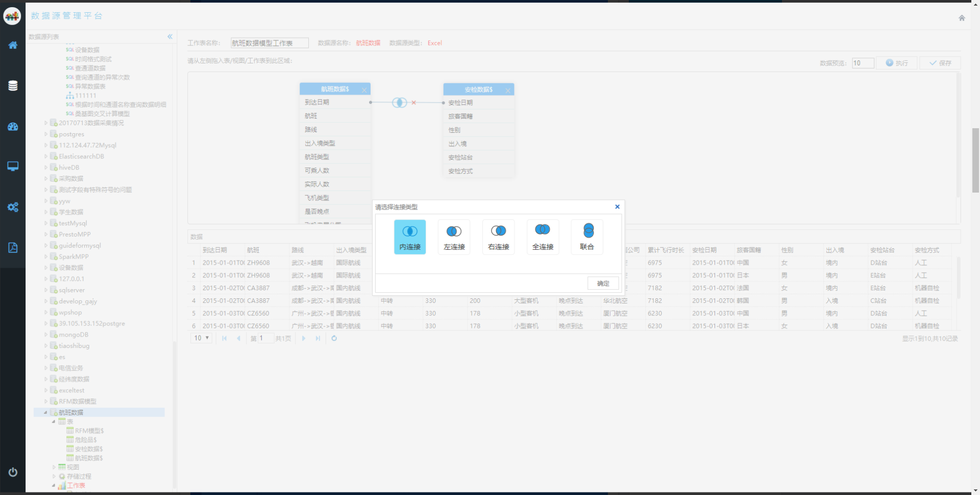Screen dimensions: 980x495
Task: Expand the 存储过程 stored procedures folder
Action: 54,476
